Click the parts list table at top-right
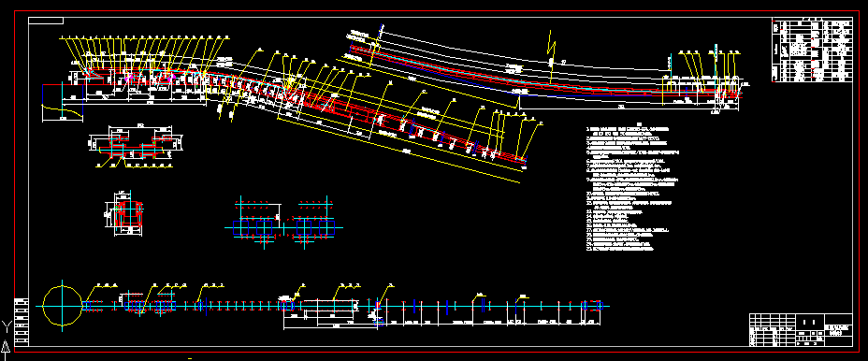The width and height of the screenshot is (868, 361). (812, 51)
